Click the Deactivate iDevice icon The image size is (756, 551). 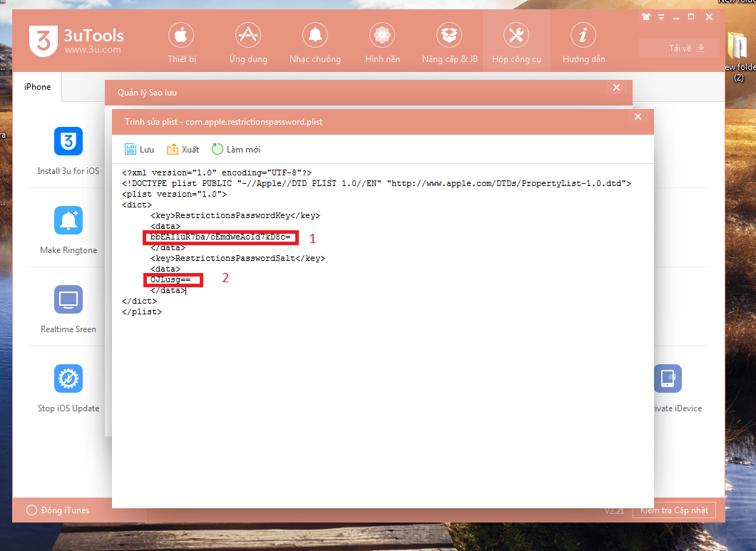pyautogui.click(x=668, y=379)
